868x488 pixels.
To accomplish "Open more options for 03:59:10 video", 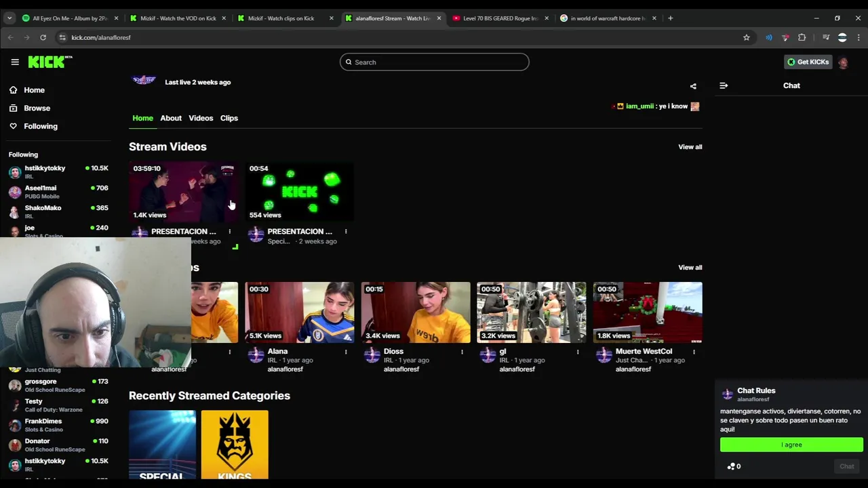I will point(229,232).
